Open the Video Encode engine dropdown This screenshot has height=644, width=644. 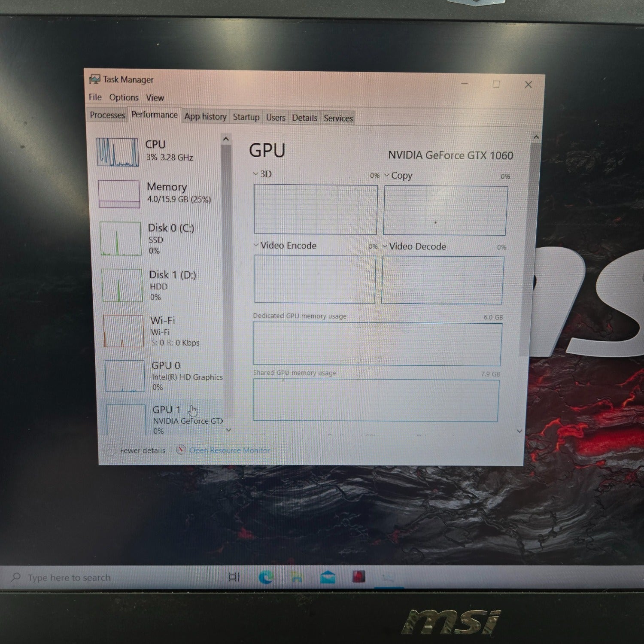pos(285,246)
